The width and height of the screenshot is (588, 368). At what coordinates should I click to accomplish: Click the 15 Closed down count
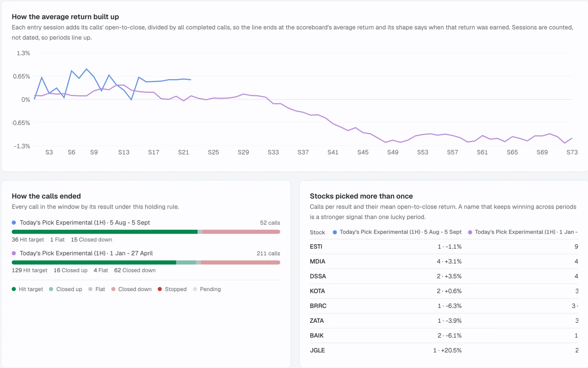point(92,240)
